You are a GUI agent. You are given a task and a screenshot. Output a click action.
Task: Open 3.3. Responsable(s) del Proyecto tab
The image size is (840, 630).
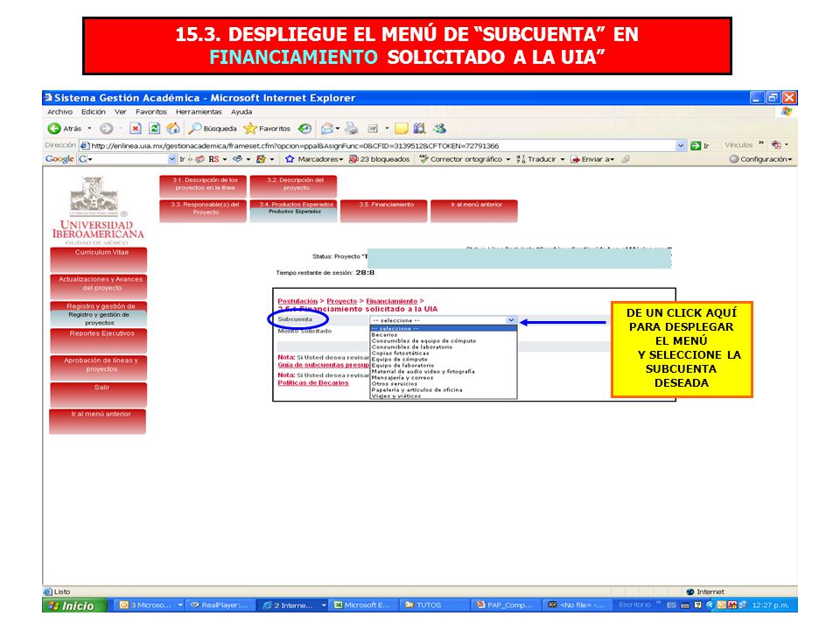[x=203, y=211]
